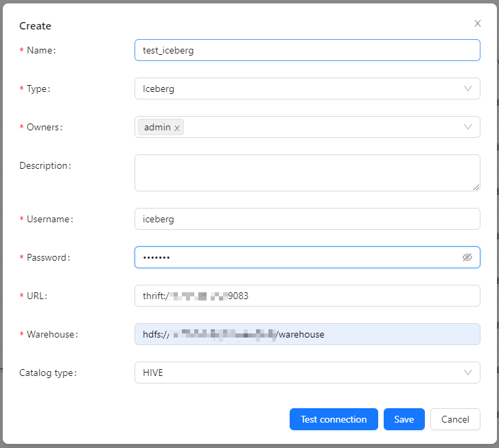Cancel the data source creation

[x=455, y=419]
